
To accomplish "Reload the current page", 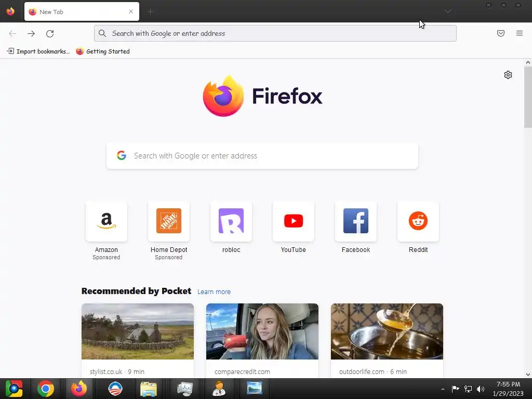I will [x=50, y=33].
